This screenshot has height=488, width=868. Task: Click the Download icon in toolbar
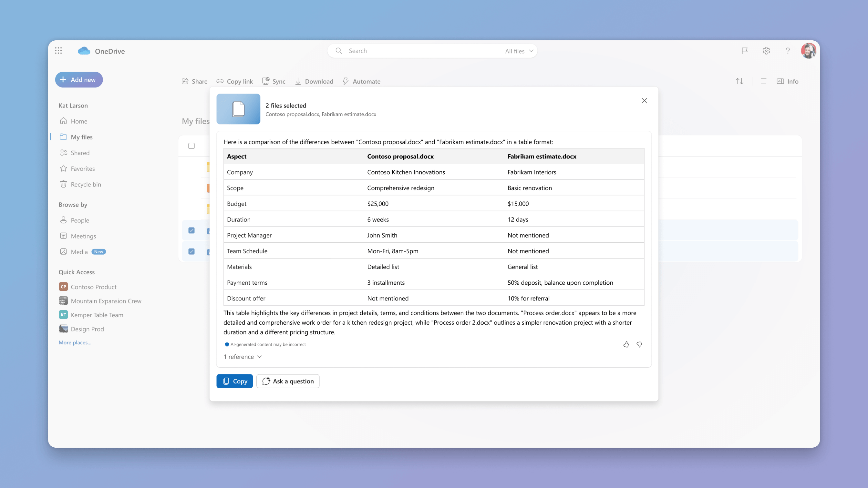(x=298, y=81)
